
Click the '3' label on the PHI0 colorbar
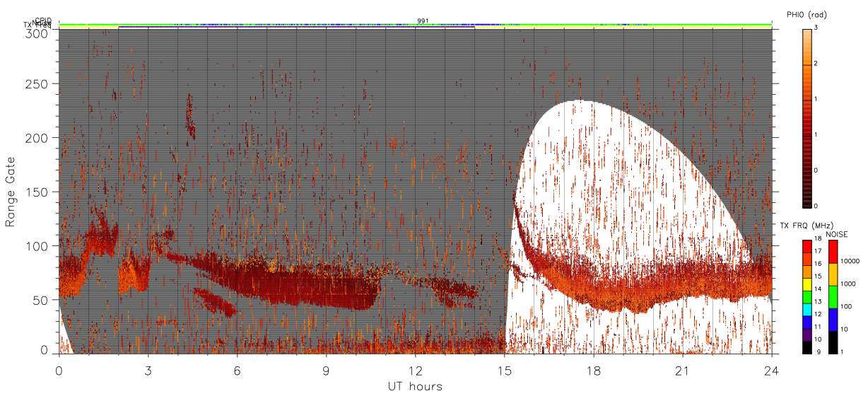tap(817, 29)
